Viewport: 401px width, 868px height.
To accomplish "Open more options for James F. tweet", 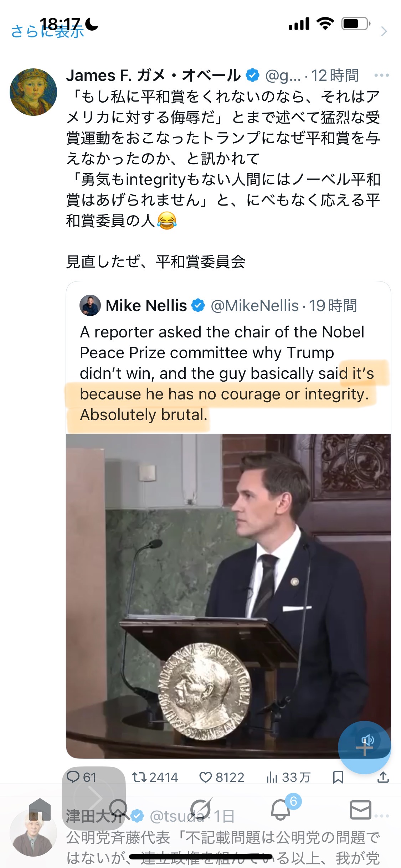I will tap(381, 75).
